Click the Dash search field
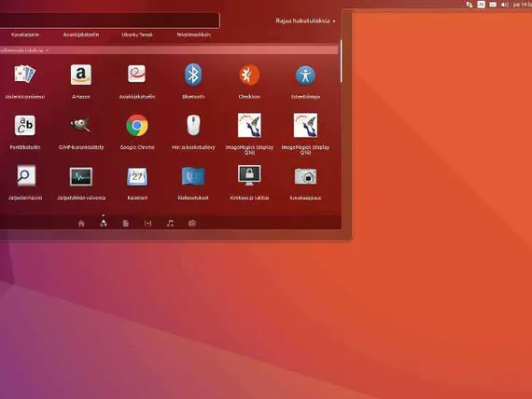 (x=109, y=21)
